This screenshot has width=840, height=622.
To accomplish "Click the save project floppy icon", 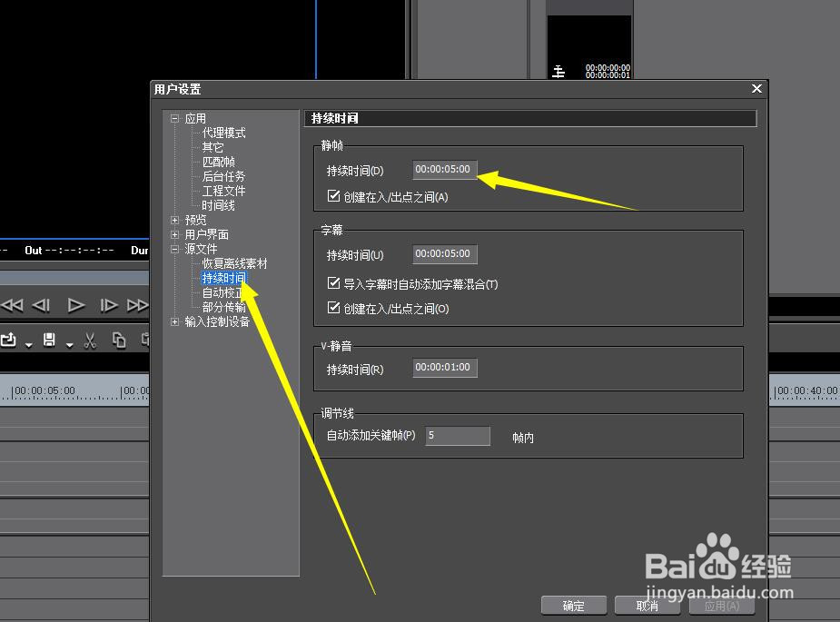I will coord(49,340).
